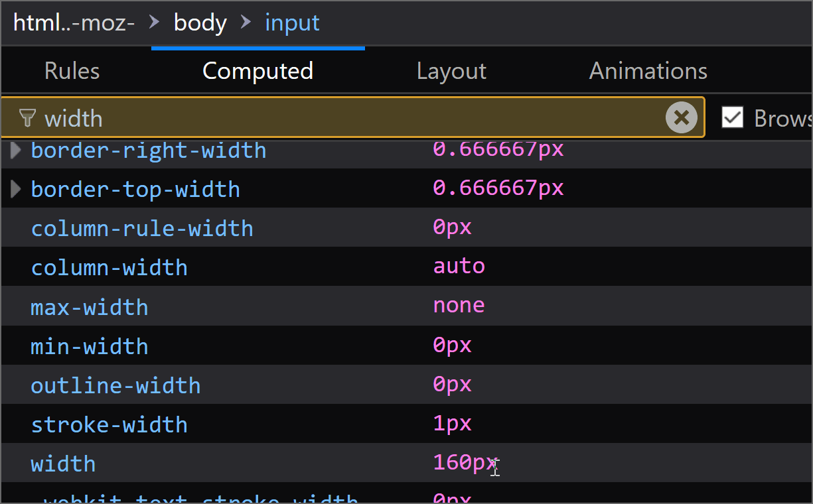Expand the border-top-width property

(16, 190)
